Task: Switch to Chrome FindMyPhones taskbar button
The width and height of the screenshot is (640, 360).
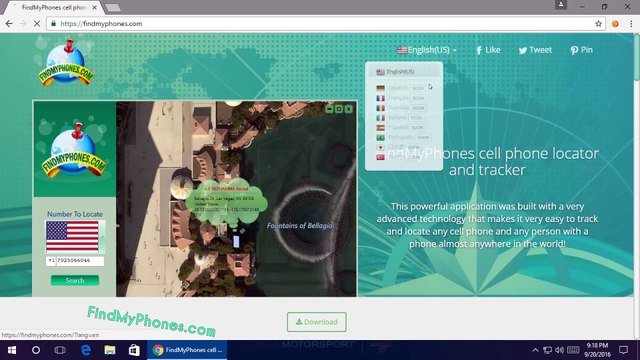Action: [187, 350]
